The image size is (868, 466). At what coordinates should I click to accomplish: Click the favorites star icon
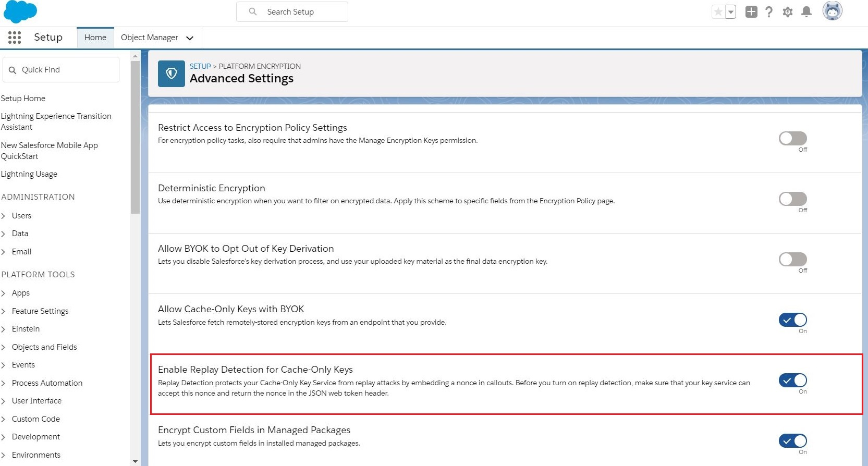(x=718, y=12)
